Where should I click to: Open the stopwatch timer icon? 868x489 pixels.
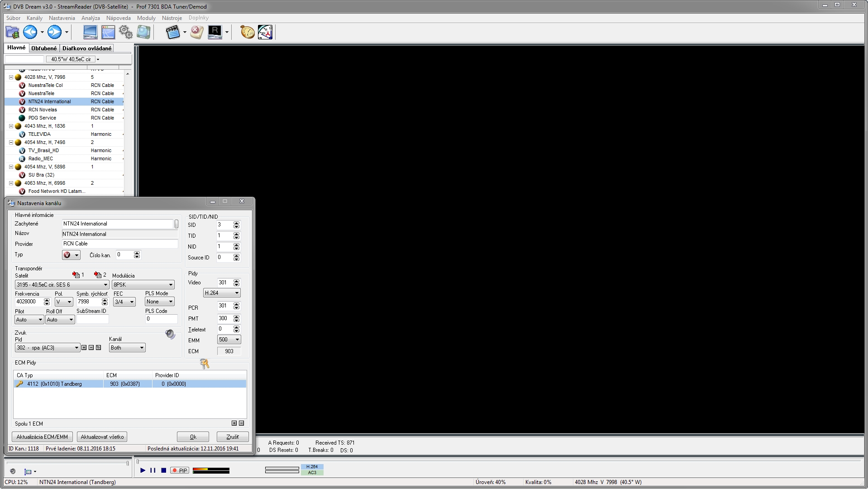point(247,32)
